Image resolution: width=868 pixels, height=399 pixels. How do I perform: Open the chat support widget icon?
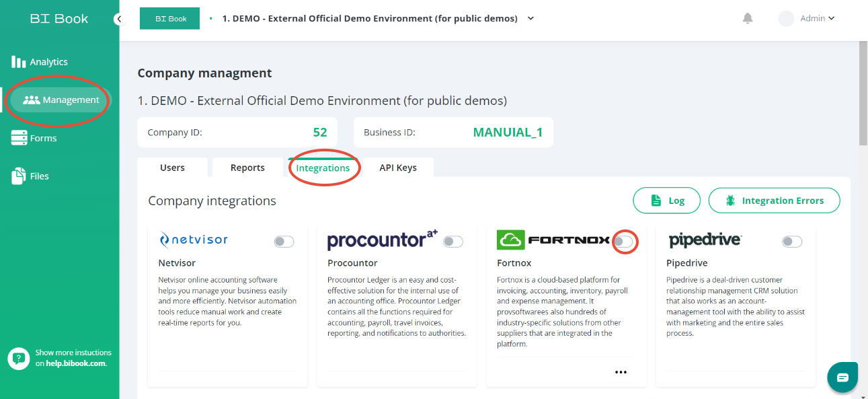[x=842, y=377]
